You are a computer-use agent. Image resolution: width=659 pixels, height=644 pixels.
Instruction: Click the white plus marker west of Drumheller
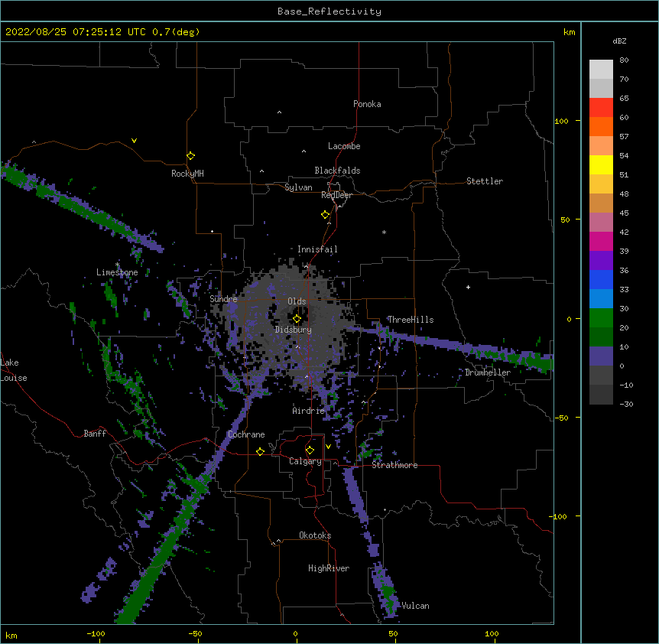click(x=468, y=287)
